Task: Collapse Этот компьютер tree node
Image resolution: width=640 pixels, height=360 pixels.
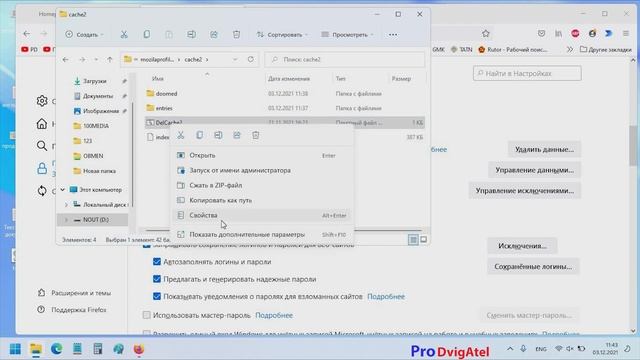Action: tap(62, 190)
